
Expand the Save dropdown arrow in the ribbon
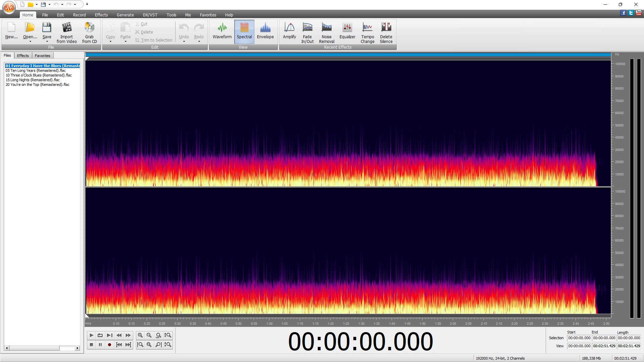pos(47,42)
